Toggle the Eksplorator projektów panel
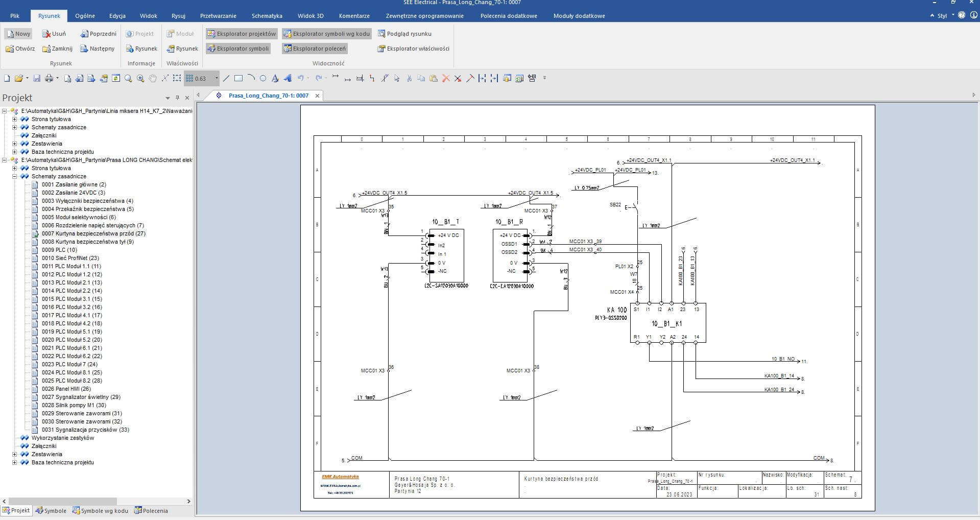This screenshot has height=520, width=980. pos(242,34)
